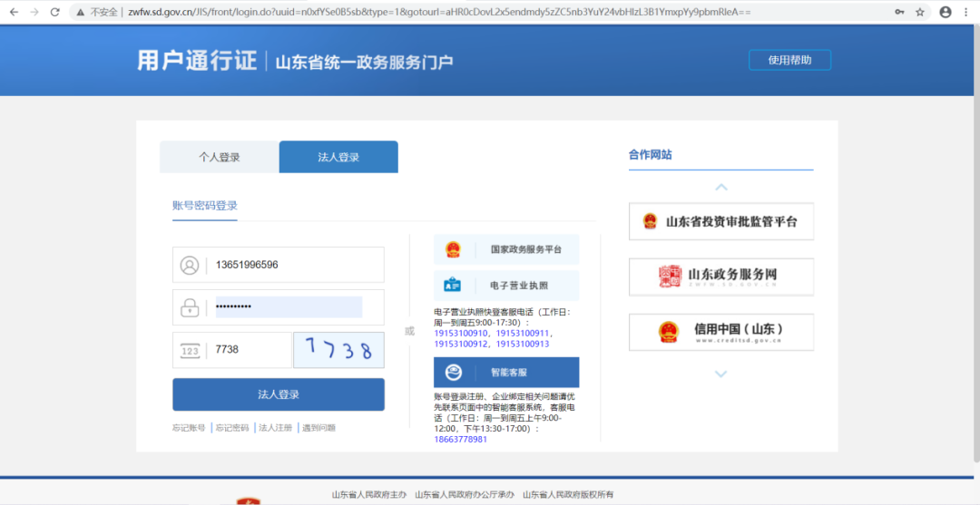Click the 国家政务服务平台 emblem option
The width and height of the screenshot is (980, 505).
(x=506, y=249)
